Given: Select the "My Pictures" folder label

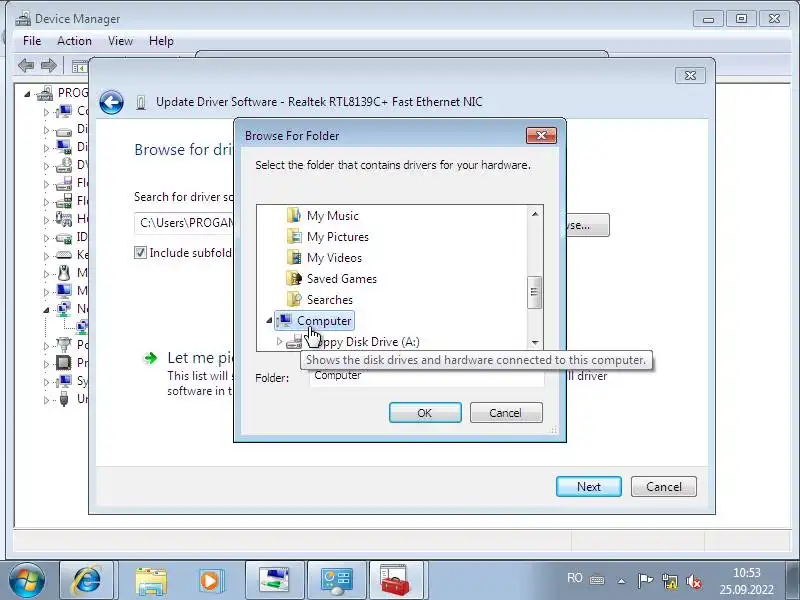Looking at the screenshot, I should 338,237.
